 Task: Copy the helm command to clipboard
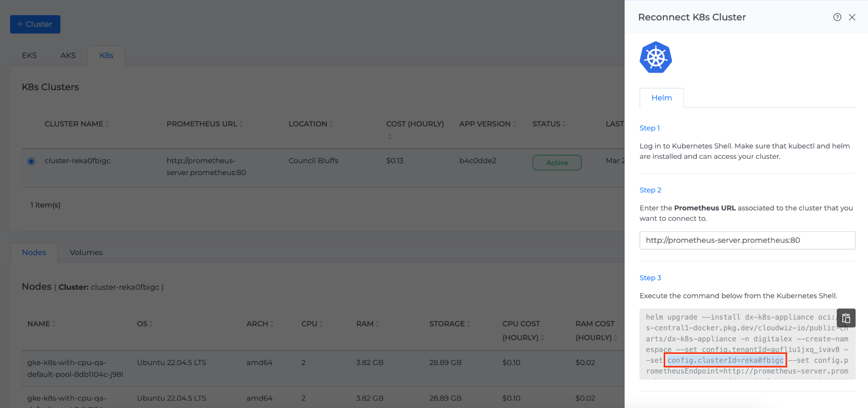coord(846,318)
